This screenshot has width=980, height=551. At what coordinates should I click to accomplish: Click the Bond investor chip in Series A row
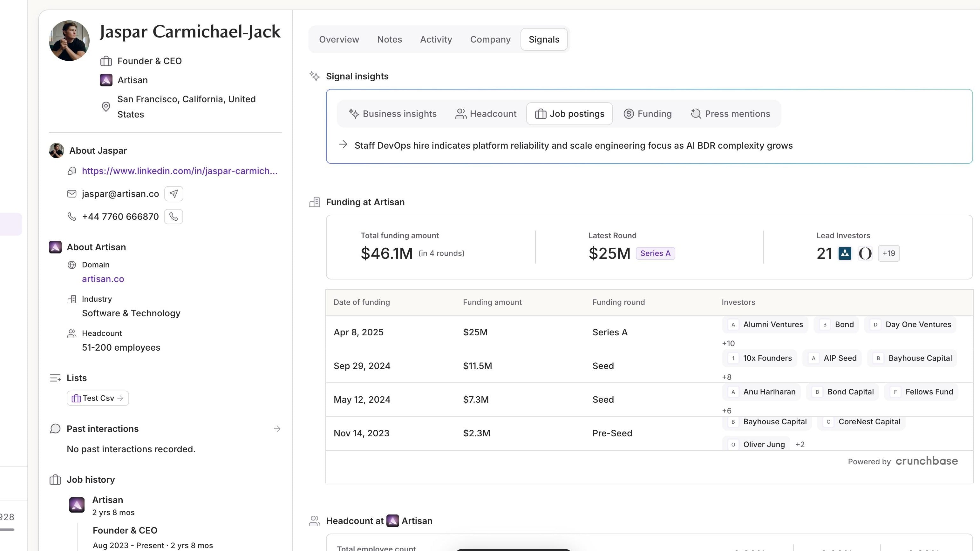[836, 325]
